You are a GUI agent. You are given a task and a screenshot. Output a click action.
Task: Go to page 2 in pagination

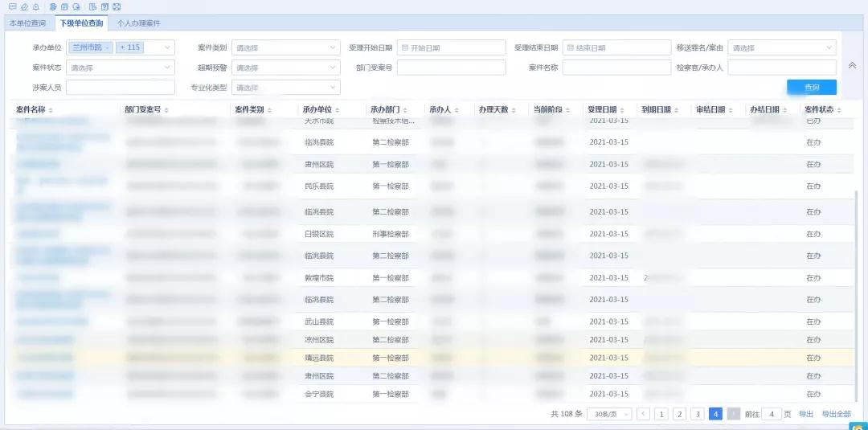679,414
